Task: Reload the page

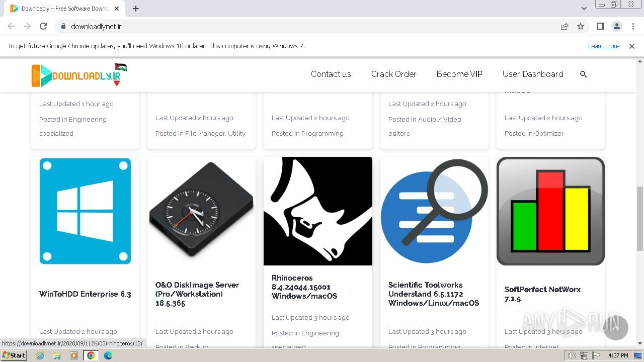Action: pyautogui.click(x=43, y=27)
